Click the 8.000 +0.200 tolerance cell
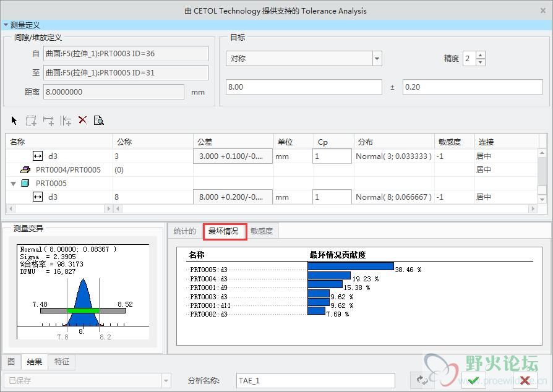 click(233, 197)
